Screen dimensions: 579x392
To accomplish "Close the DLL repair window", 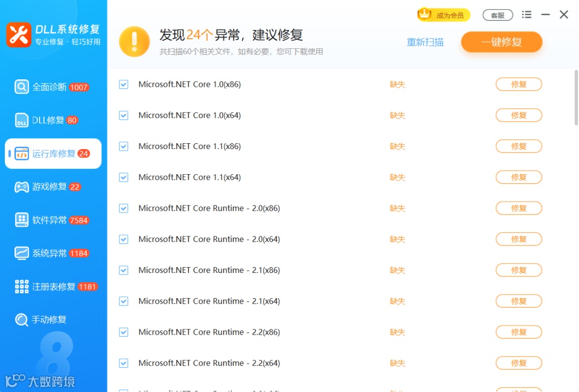I will [x=564, y=14].
